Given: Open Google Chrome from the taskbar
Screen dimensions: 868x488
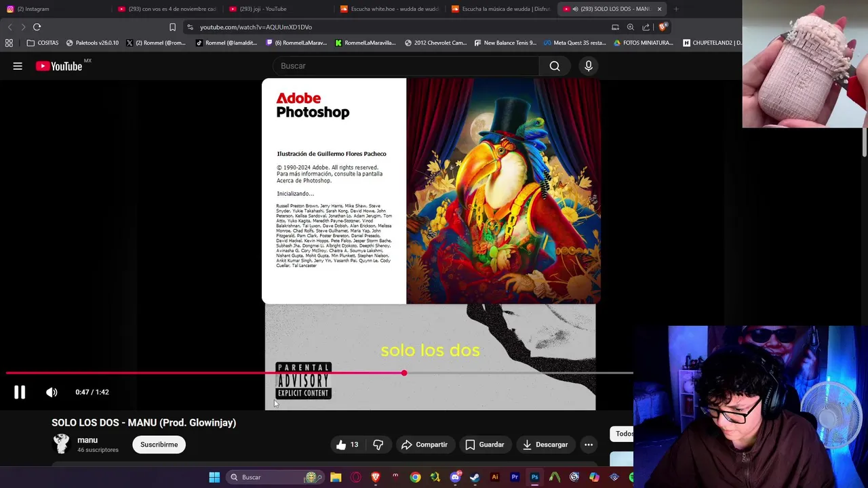Looking at the screenshot, I should click(x=415, y=477).
